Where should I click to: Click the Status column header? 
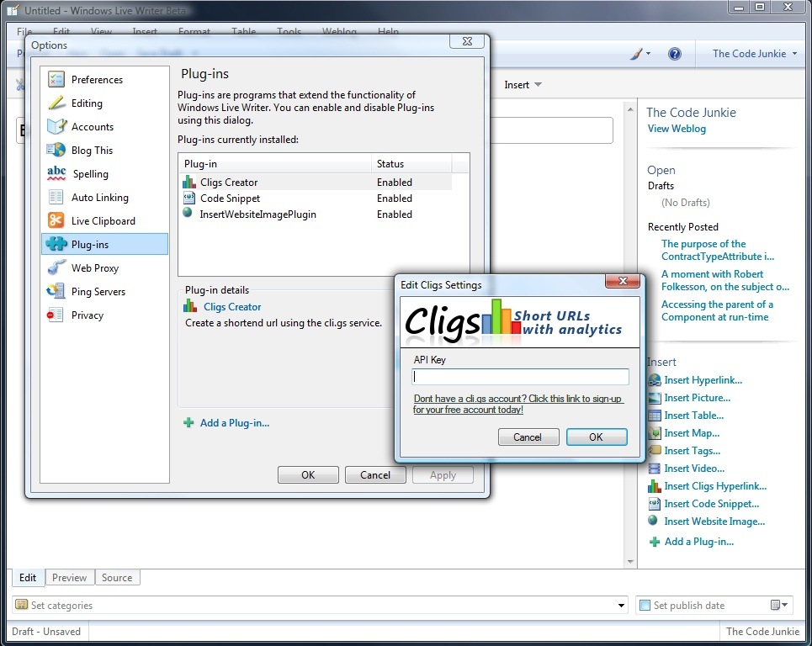click(411, 163)
